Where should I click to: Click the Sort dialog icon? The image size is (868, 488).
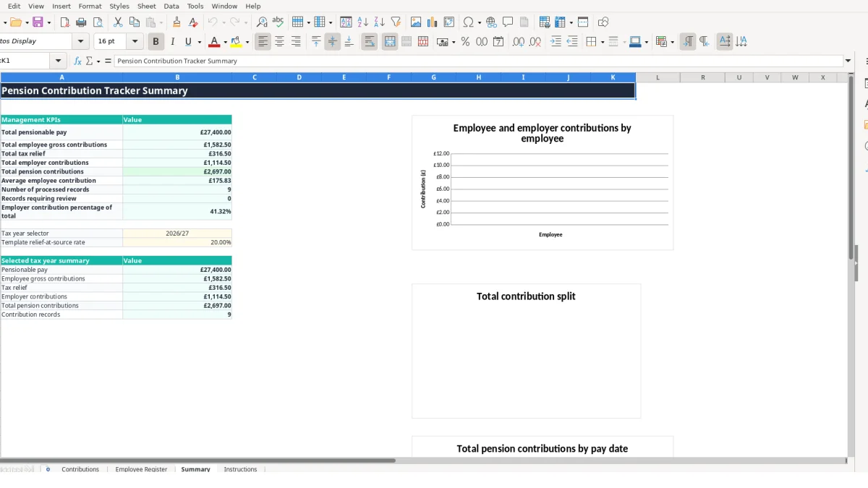346,22
